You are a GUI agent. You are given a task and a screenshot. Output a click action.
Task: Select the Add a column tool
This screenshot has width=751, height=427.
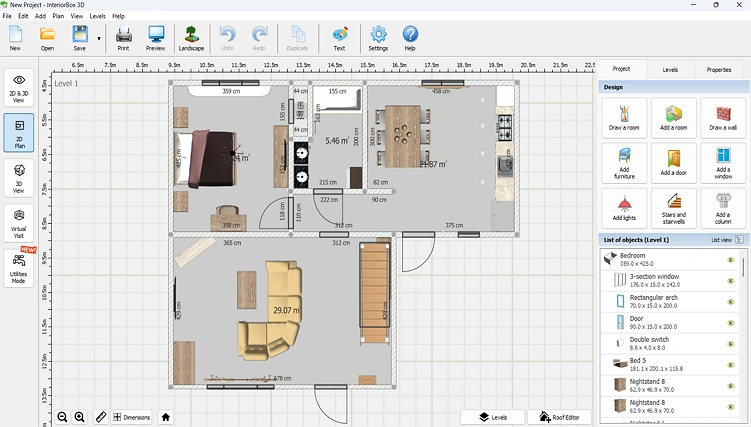point(723,208)
